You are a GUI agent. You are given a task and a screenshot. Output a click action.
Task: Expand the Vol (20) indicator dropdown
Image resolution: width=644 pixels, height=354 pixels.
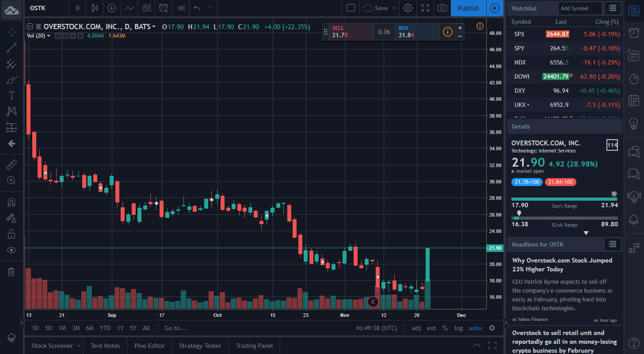tap(49, 36)
